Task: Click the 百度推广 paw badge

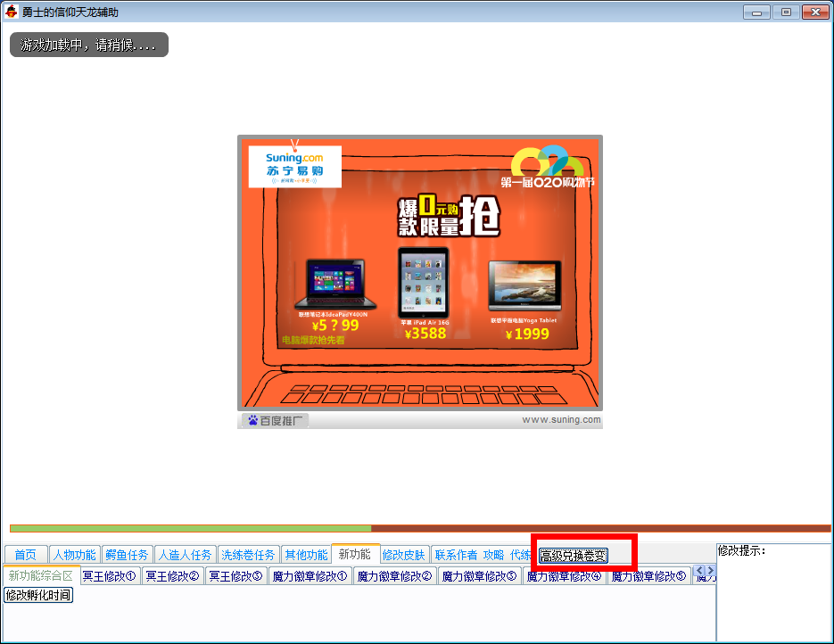Action: (275, 421)
